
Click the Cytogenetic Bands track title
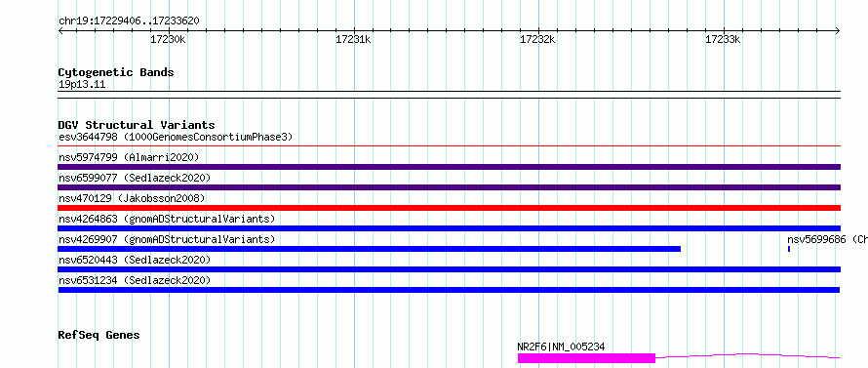pyautogui.click(x=116, y=72)
